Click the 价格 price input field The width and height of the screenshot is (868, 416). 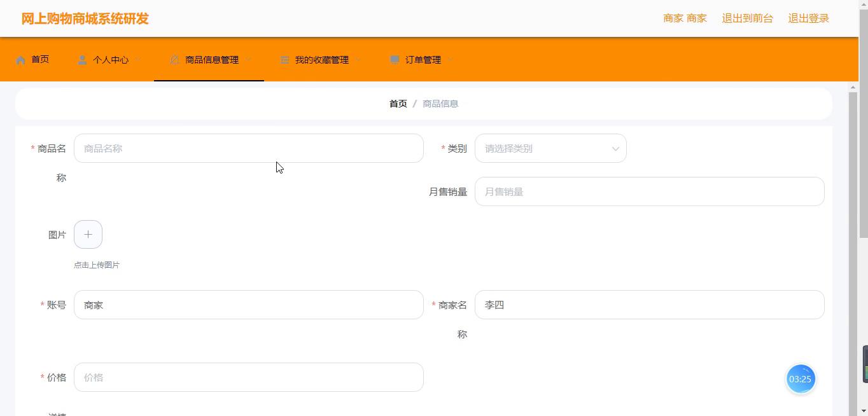tap(248, 378)
